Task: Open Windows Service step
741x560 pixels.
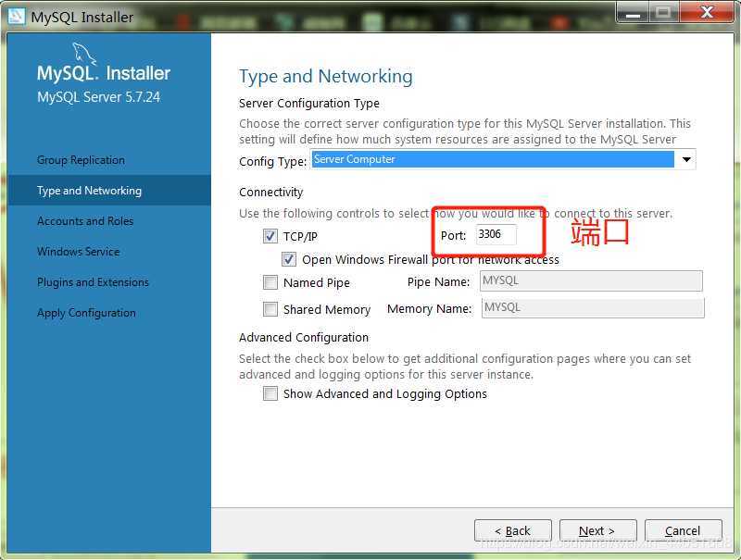Action: coord(79,252)
